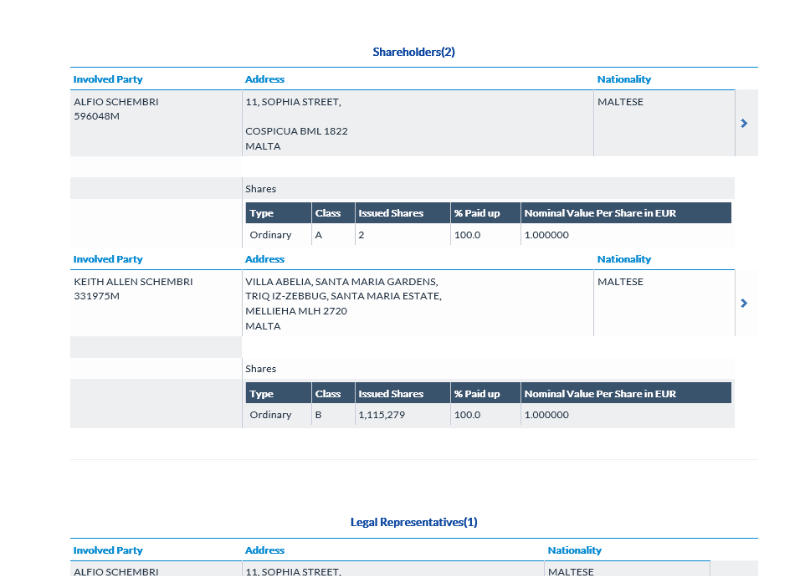Click the Issued Shares header above 1,115,279
800x576 pixels.
pos(391,394)
